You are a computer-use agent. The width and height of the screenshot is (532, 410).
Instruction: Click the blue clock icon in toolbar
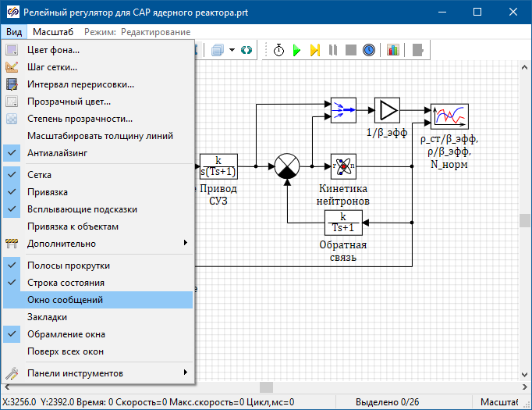(368, 50)
